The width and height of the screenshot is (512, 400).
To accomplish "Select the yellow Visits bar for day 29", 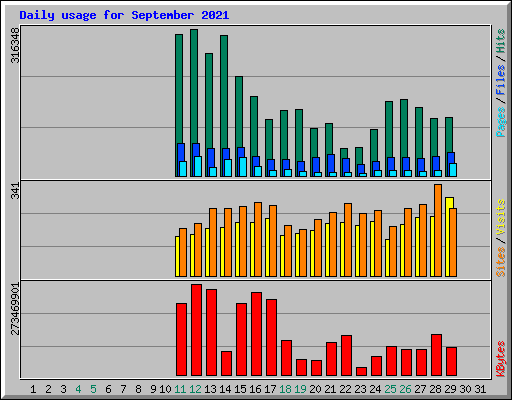I will pyautogui.click(x=449, y=237).
